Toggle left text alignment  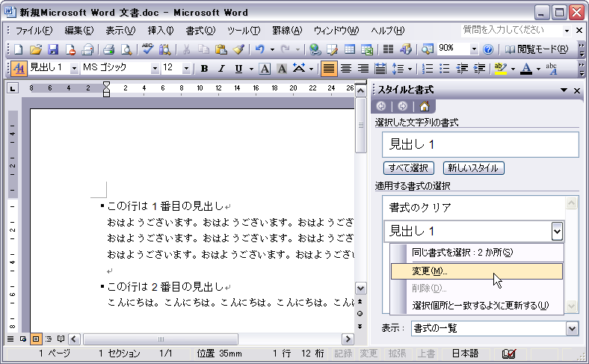328,68
